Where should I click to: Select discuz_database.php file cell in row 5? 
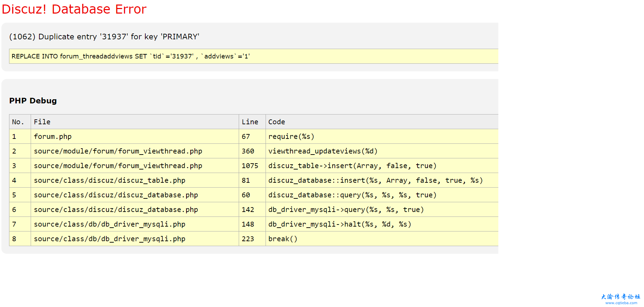pyautogui.click(x=135, y=195)
